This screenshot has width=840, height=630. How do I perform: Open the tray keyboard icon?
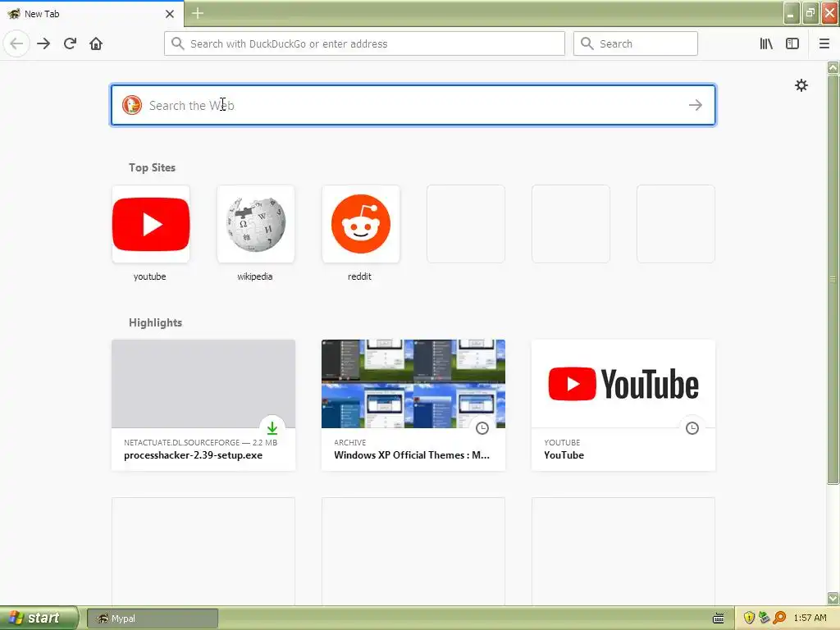(x=719, y=619)
